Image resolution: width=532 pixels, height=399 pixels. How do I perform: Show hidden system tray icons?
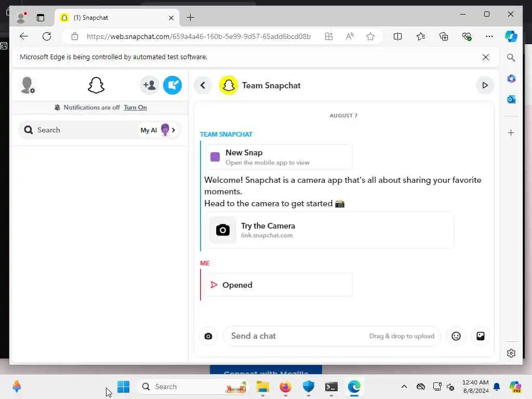(404, 387)
